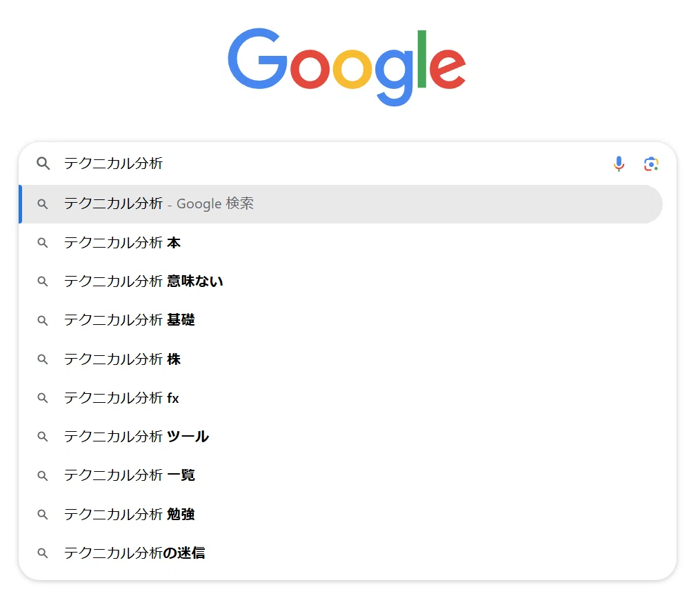
Task: Pick suggestion テクニカル分析 株
Action: tap(341, 359)
